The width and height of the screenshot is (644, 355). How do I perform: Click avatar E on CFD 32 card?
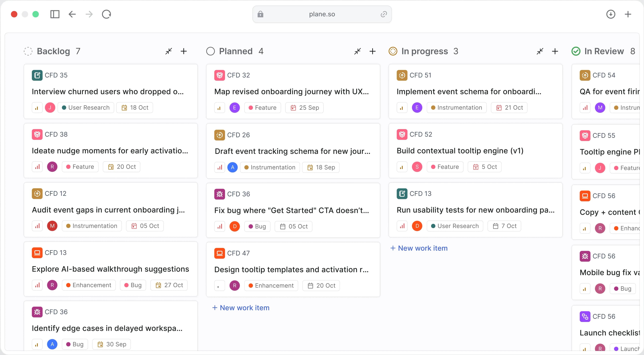(x=234, y=108)
